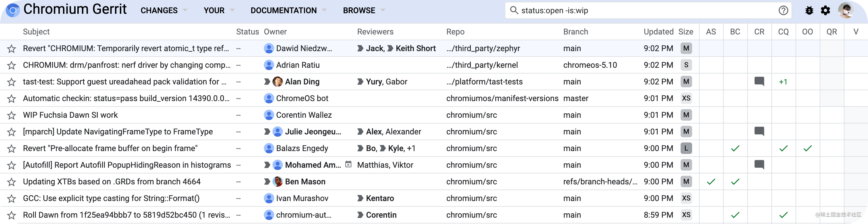Click OO checkmark on Revert Pre-allocate row
Image resolution: width=868 pixels, height=224 pixels.
click(x=807, y=148)
